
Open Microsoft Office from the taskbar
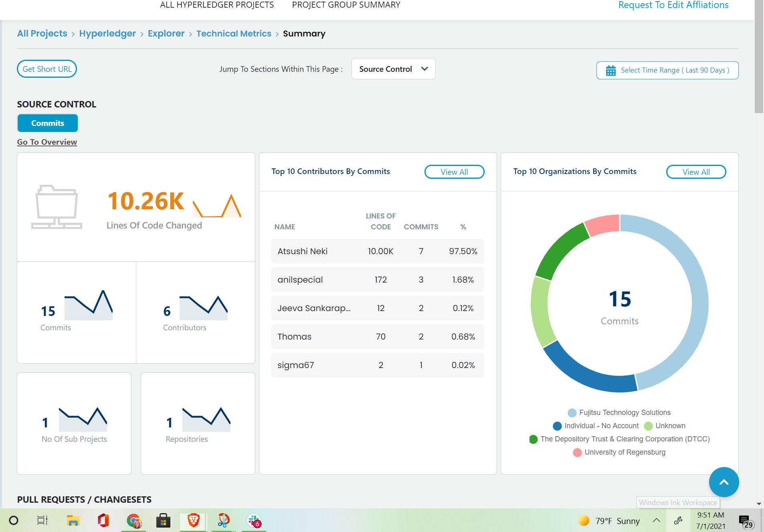tap(103, 520)
